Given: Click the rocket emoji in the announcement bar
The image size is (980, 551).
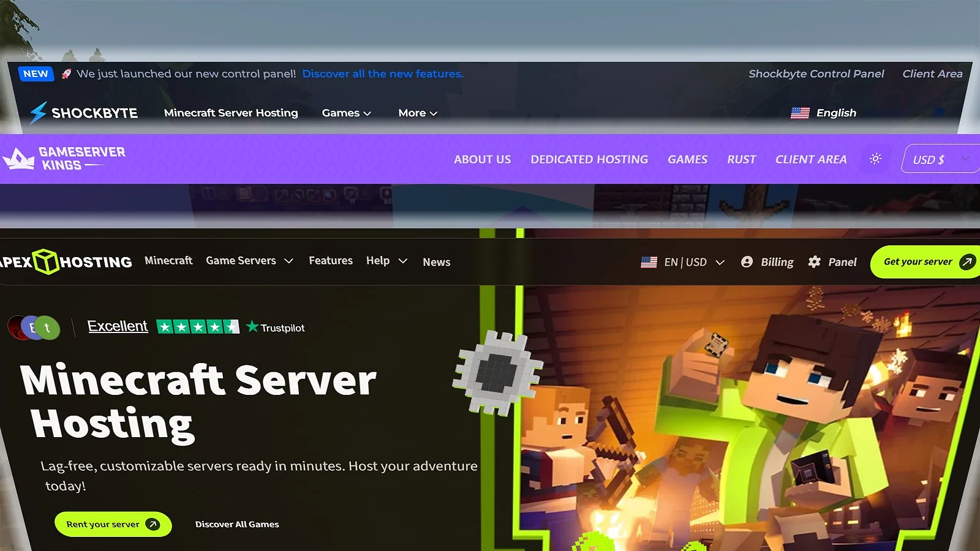Looking at the screenshot, I should click(66, 73).
